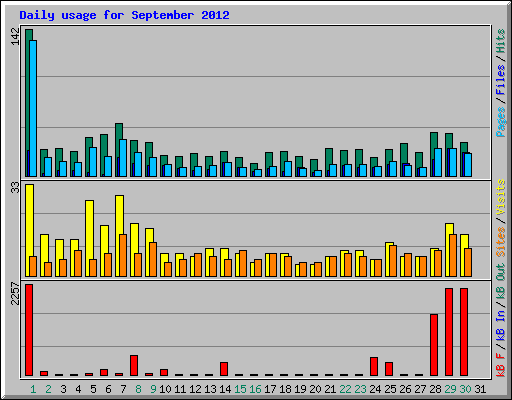
Task: Select day "18" on the x-axis
Action: click(285, 389)
